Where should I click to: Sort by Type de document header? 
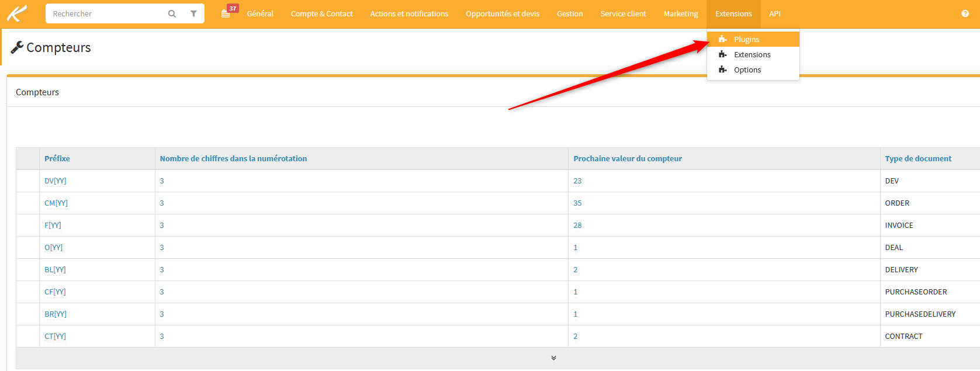pos(918,158)
